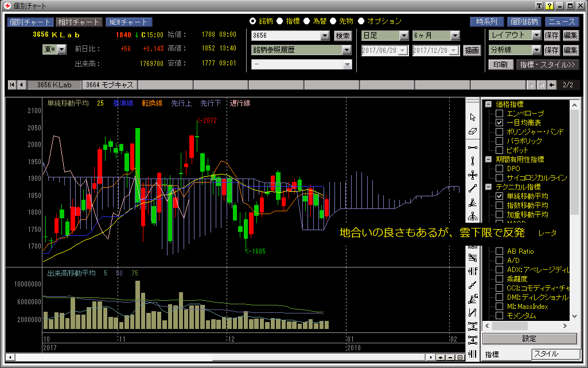This screenshot has height=368, width=588.
Task: Uncheck the 一目均衡表 indicator
Action: coord(499,123)
